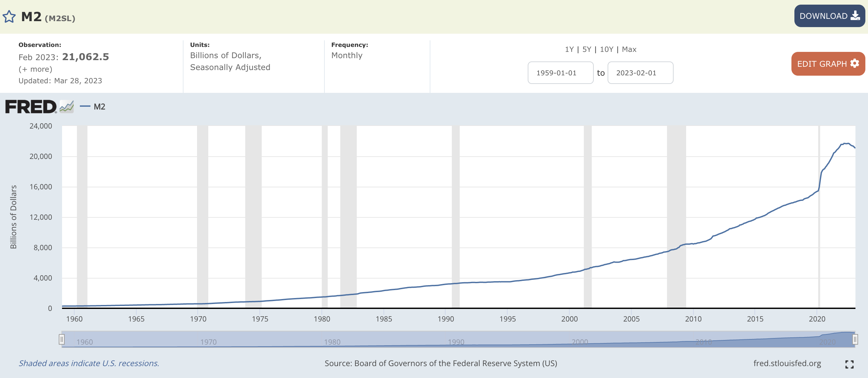
Task: Favorite the M2 series with the star icon
Action: pos(9,17)
